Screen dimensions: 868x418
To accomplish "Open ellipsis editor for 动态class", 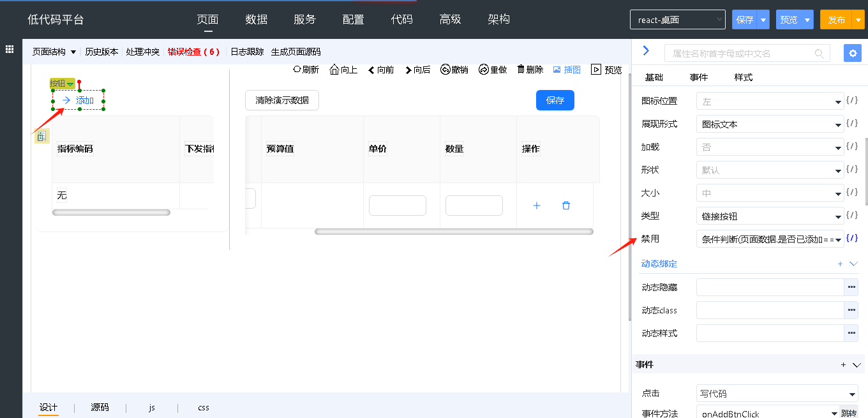I will coord(851,310).
